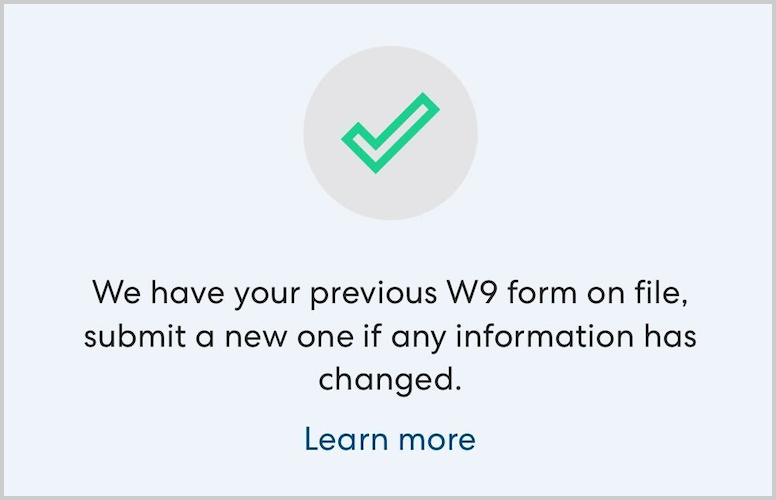This screenshot has height=500, width=776.
Task: Open the Learn more link
Action: tap(389, 439)
